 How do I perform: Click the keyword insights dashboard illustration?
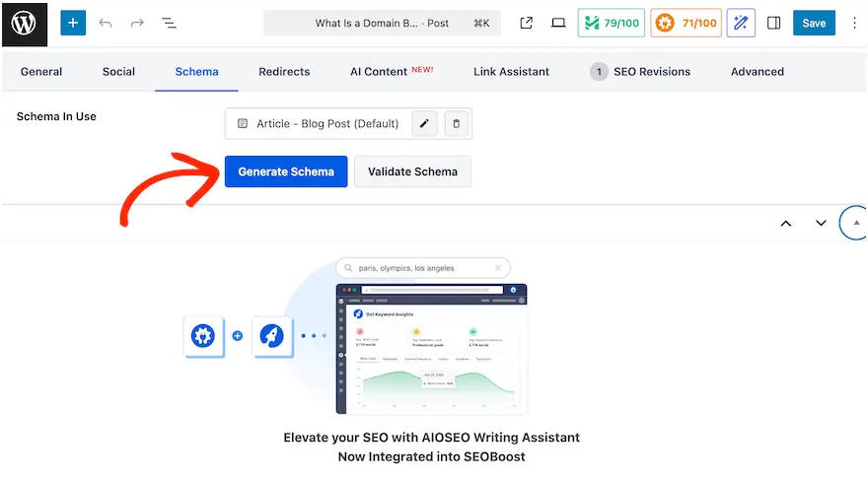(431, 349)
